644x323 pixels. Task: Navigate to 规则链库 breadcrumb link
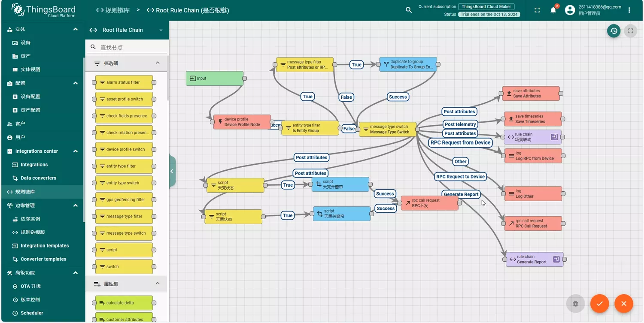pyautogui.click(x=113, y=10)
